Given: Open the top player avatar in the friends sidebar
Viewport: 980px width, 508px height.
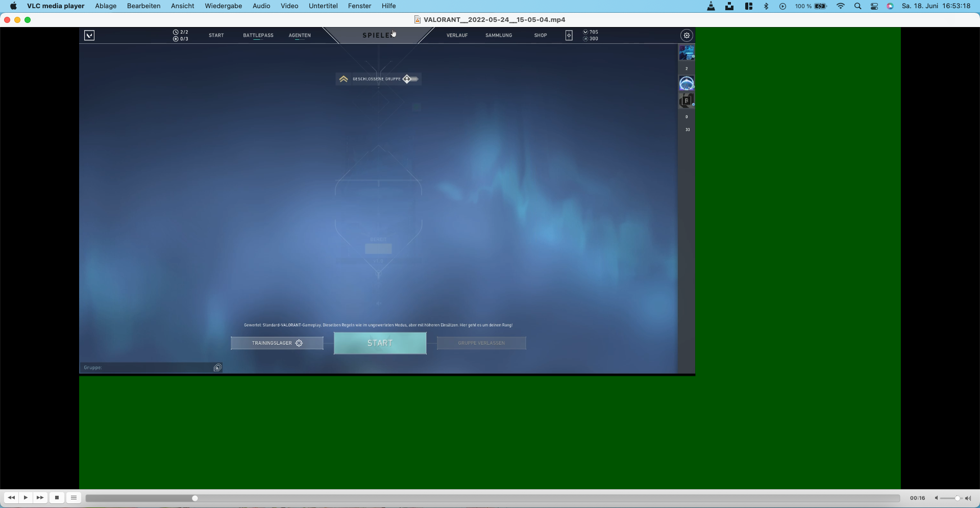Looking at the screenshot, I should pyautogui.click(x=687, y=53).
